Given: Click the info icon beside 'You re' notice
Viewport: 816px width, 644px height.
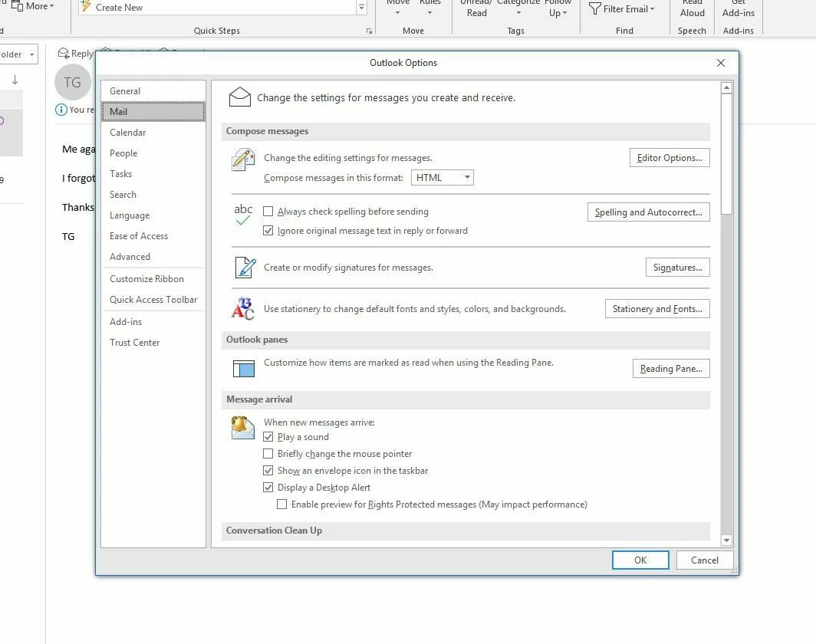Looking at the screenshot, I should click(61, 110).
